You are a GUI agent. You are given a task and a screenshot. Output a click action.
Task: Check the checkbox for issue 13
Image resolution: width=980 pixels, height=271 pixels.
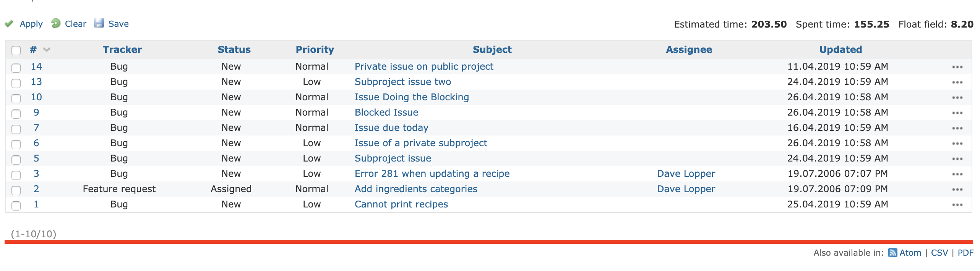(x=16, y=83)
